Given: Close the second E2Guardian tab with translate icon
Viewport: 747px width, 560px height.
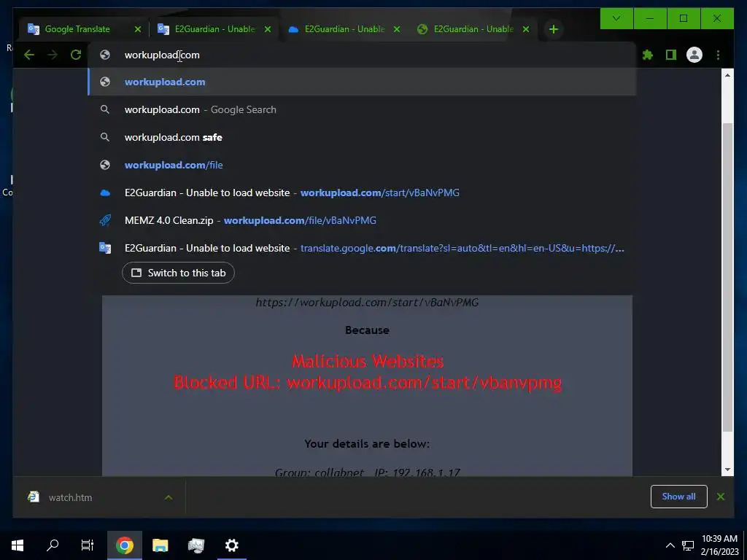Looking at the screenshot, I should pyautogui.click(x=268, y=29).
